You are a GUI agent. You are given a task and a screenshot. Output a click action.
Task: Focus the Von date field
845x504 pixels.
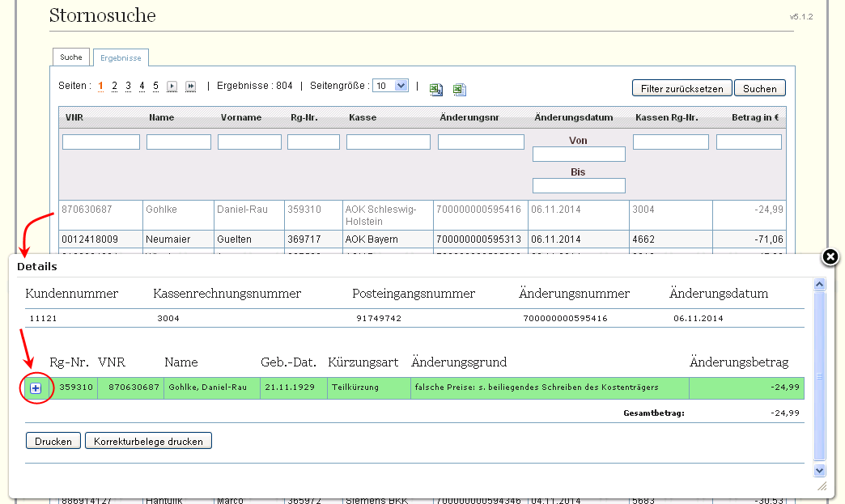(x=579, y=155)
